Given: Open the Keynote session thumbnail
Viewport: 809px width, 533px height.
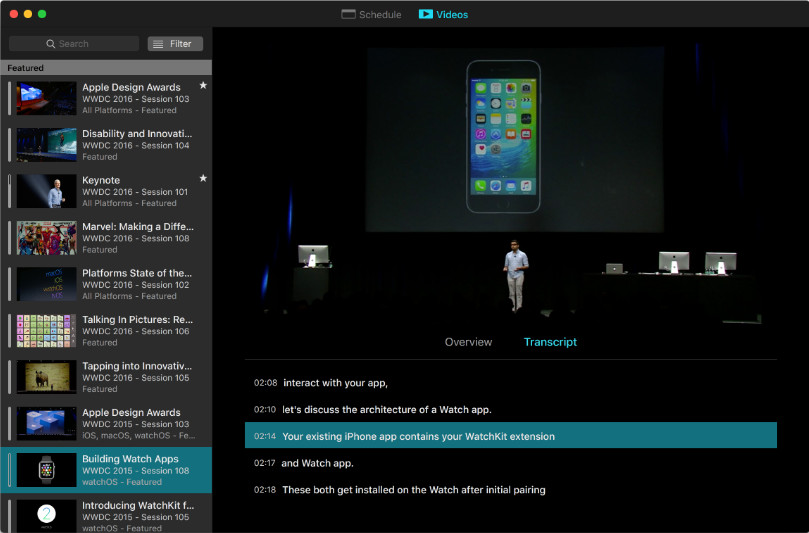Looking at the screenshot, I should (x=46, y=191).
